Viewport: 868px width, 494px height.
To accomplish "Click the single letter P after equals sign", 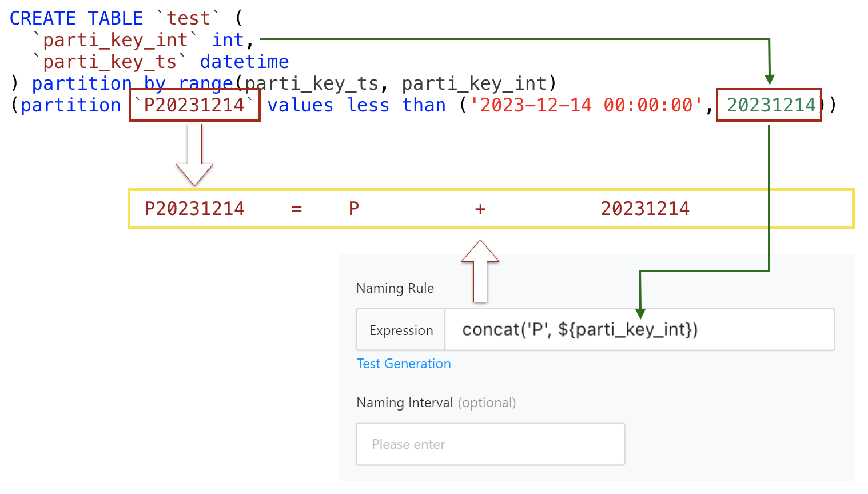I will coord(354,209).
